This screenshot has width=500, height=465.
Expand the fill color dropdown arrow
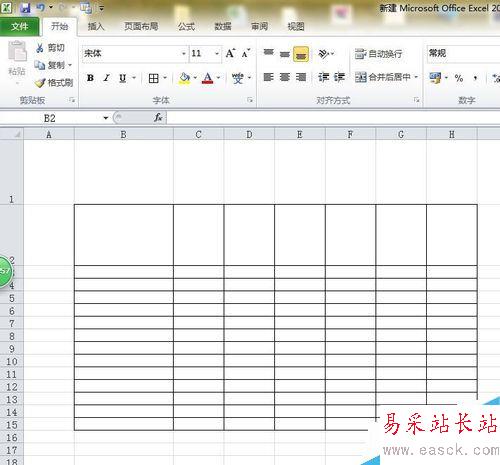[195, 78]
